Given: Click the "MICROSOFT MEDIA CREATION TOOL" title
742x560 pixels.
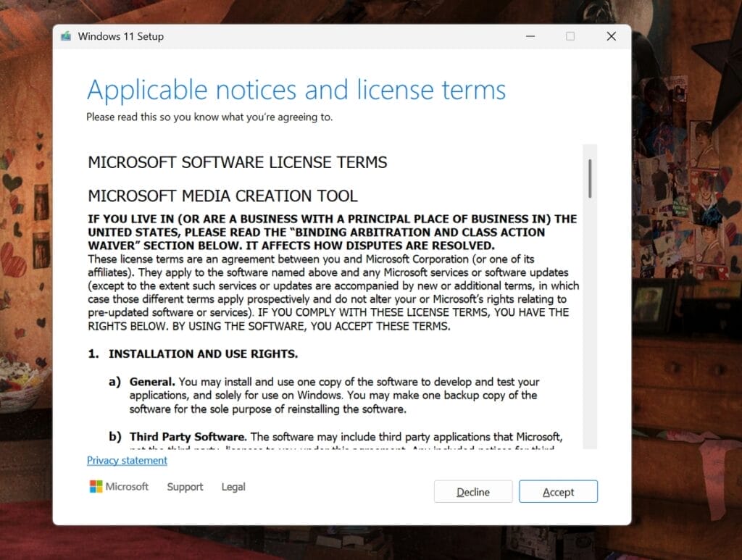Looking at the screenshot, I should pyautogui.click(x=222, y=196).
